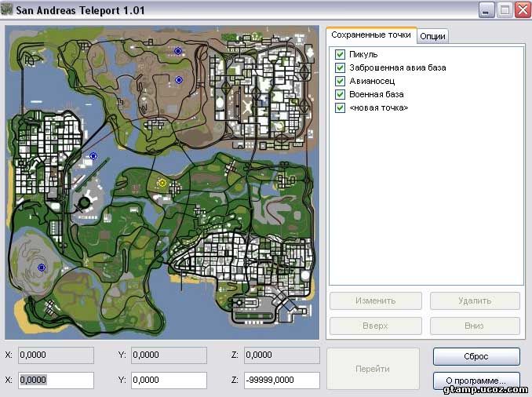The width and height of the screenshot is (532, 397).
Task: Click the Сброс button
Action: point(476,356)
